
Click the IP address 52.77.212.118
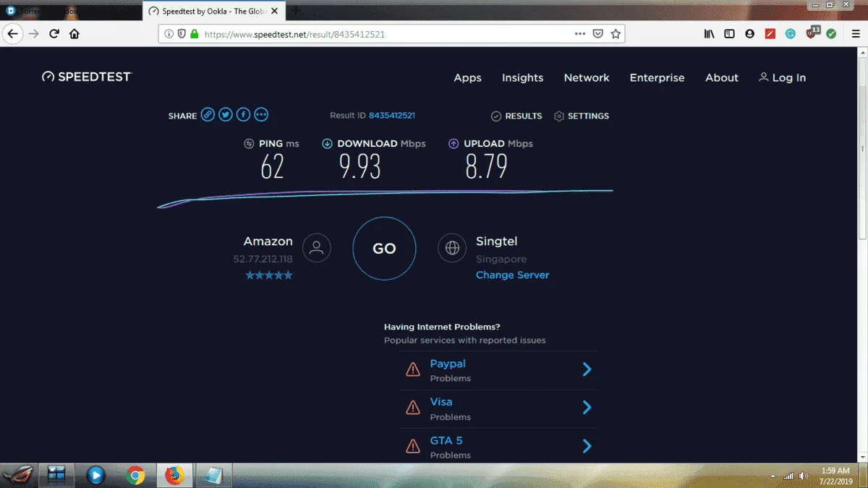click(263, 259)
